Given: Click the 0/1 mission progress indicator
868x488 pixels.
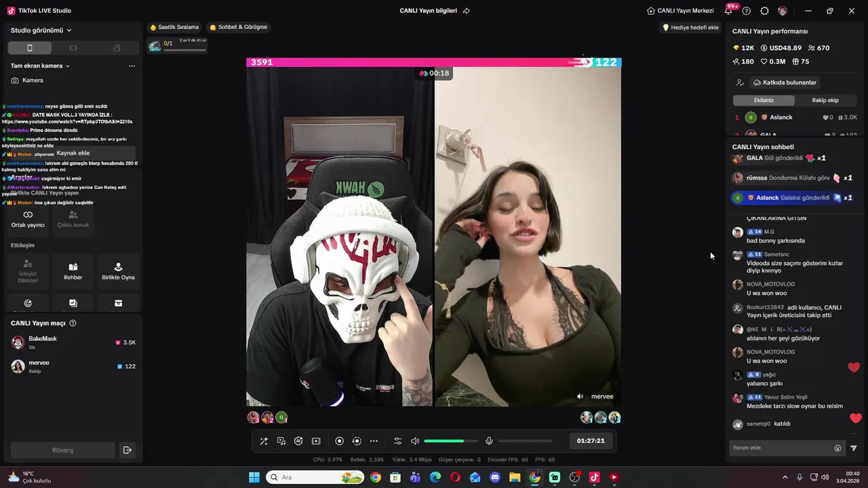Looking at the screenshot, I should (x=178, y=45).
